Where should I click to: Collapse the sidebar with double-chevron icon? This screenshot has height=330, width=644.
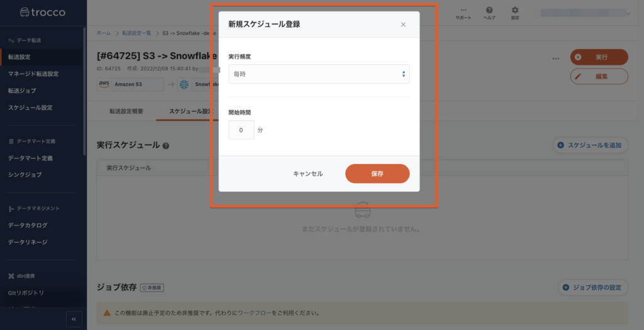tap(74, 319)
